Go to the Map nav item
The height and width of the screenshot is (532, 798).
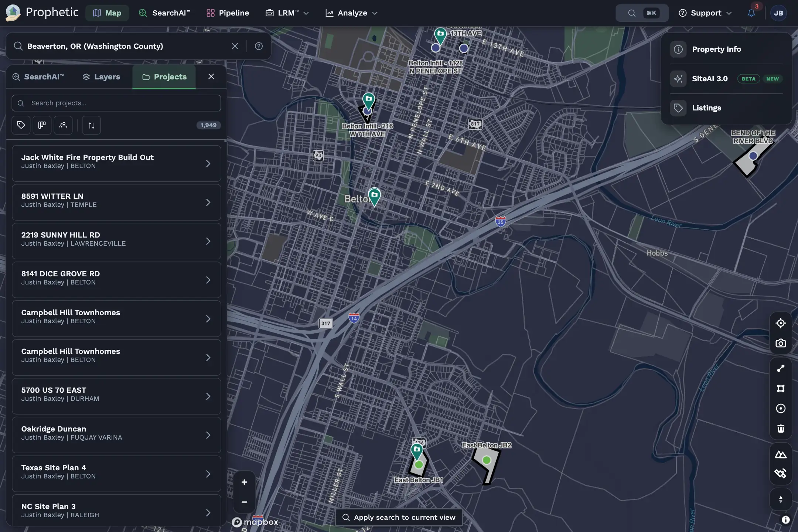point(107,13)
